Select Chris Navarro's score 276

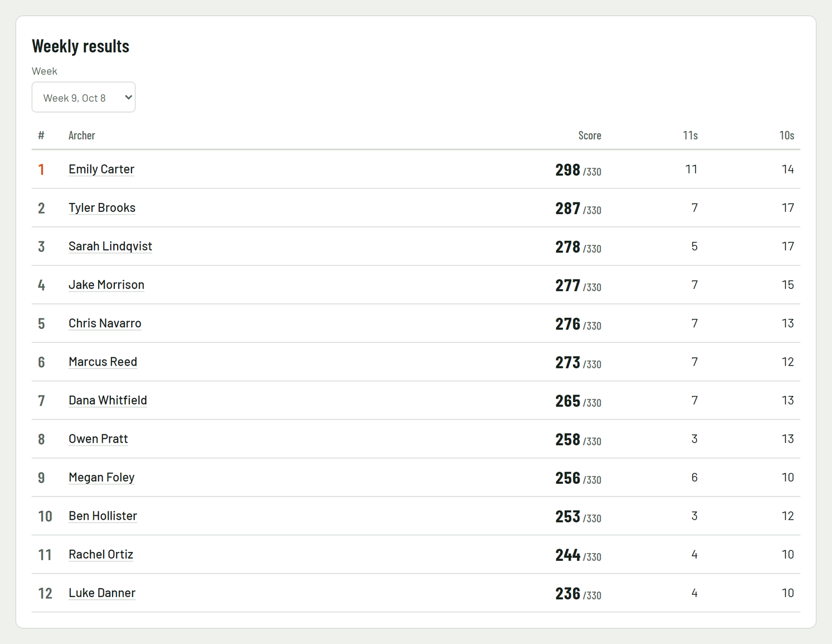[567, 324]
